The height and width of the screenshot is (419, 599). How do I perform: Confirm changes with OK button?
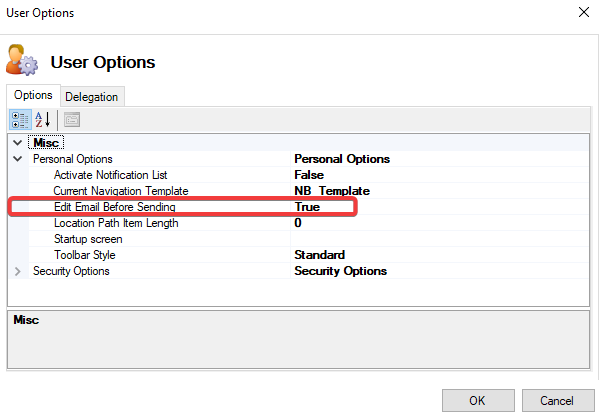[x=478, y=401]
